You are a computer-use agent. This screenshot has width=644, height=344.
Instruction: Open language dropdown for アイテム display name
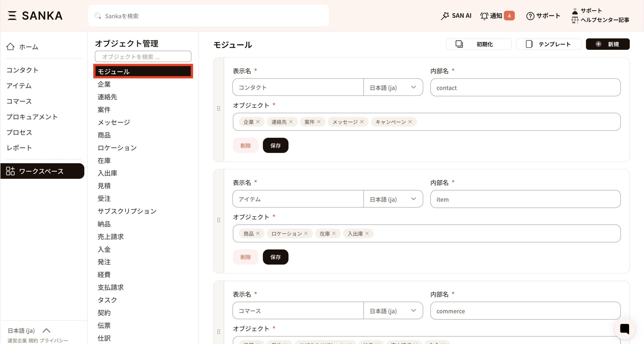393,199
